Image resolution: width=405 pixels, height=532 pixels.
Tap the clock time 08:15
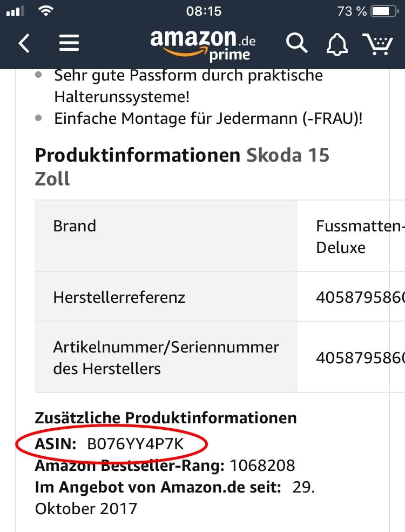click(x=204, y=11)
